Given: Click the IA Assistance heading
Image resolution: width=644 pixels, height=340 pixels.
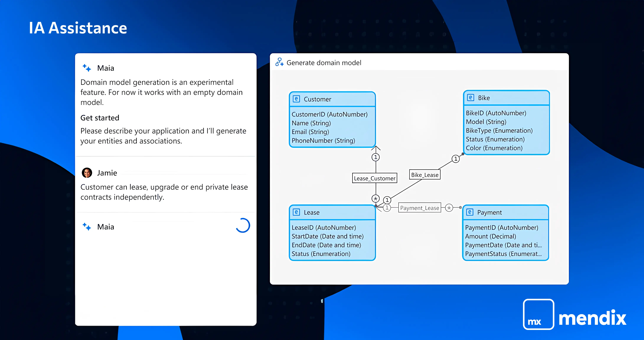Looking at the screenshot, I should pyautogui.click(x=78, y=28).
